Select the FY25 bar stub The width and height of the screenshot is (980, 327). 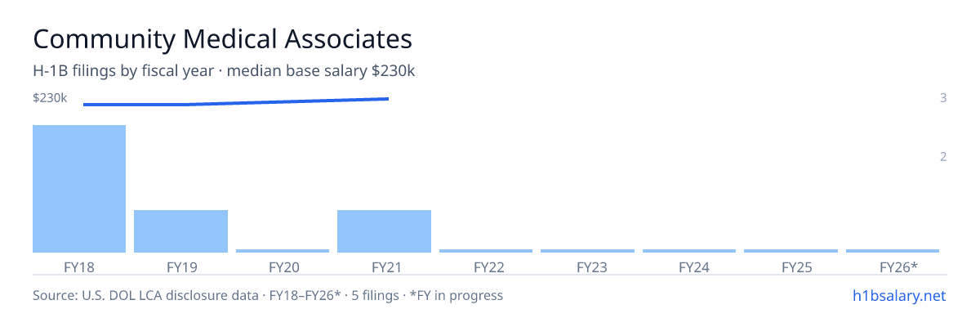[x=791, y=251]
